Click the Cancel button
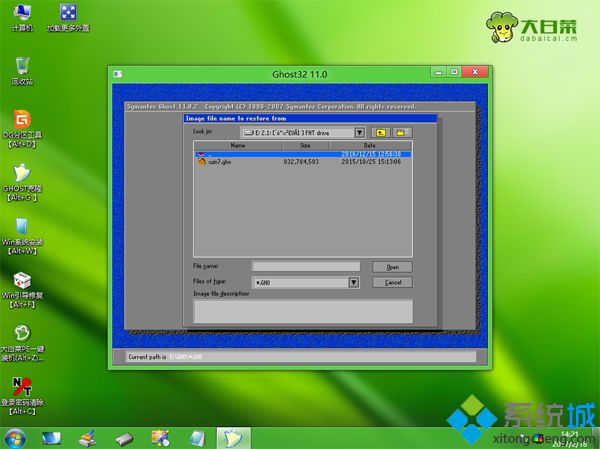The image size is (600, 449). [392, 282]
